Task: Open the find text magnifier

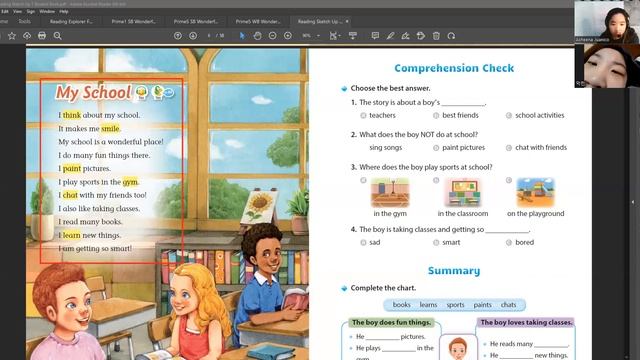Action: [x=58, y=36]
